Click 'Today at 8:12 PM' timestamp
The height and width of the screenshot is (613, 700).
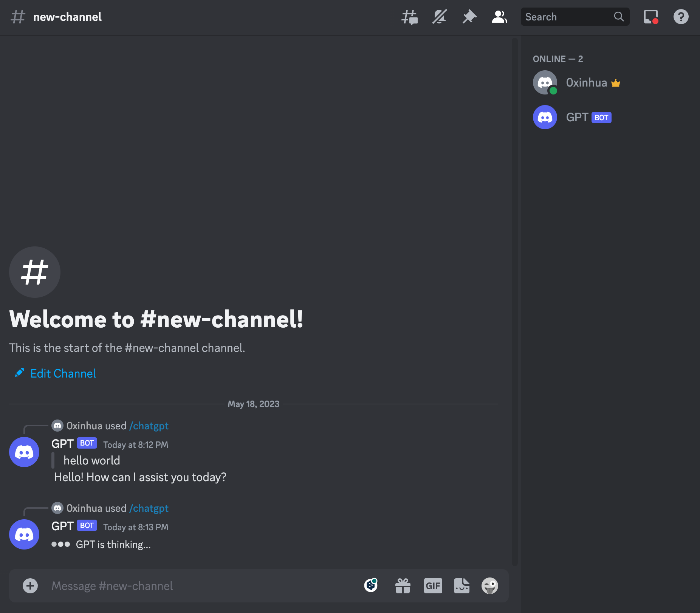click(x=136, y=445)
